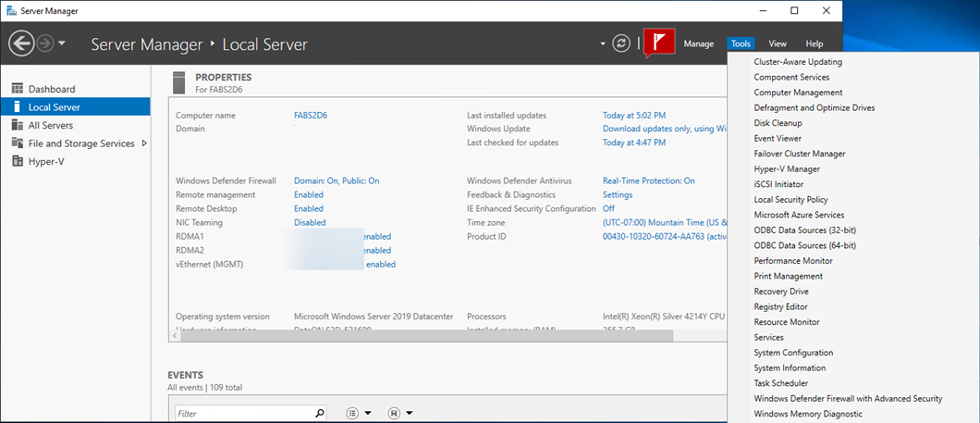Click the Product ID link
Viewport: 980px width, 423px height.
pyautogui.click(x=665, y=237)
